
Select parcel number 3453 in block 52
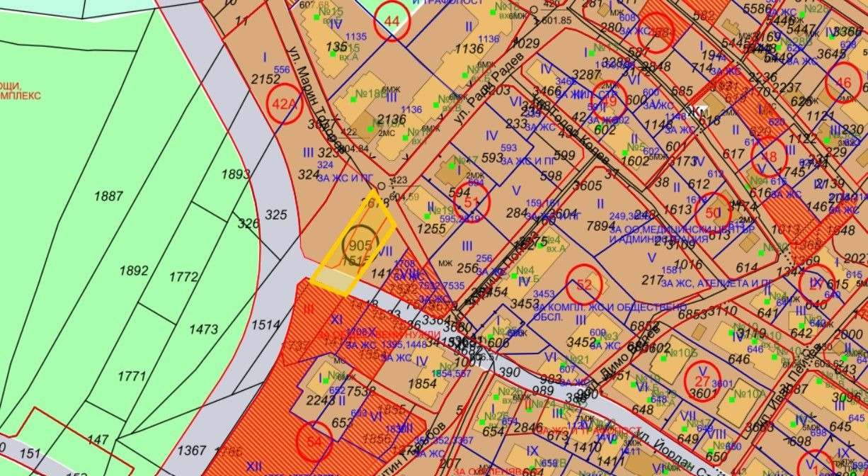coord(523,304)
